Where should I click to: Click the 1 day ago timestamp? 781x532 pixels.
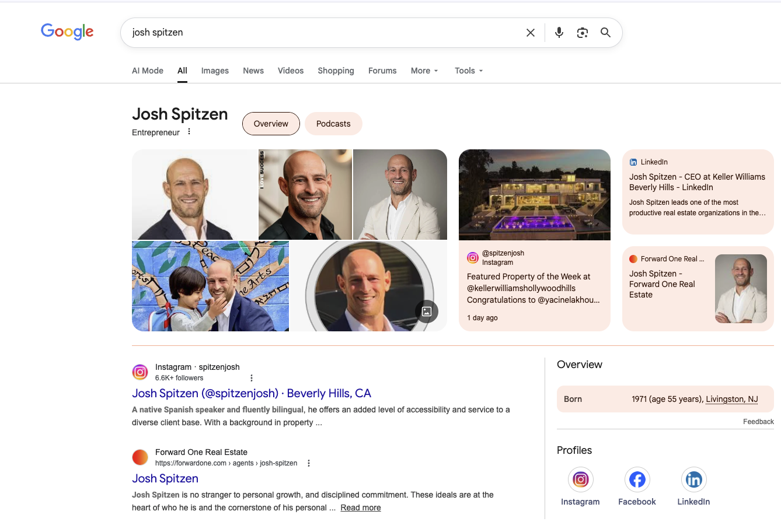tap(482, 318)
